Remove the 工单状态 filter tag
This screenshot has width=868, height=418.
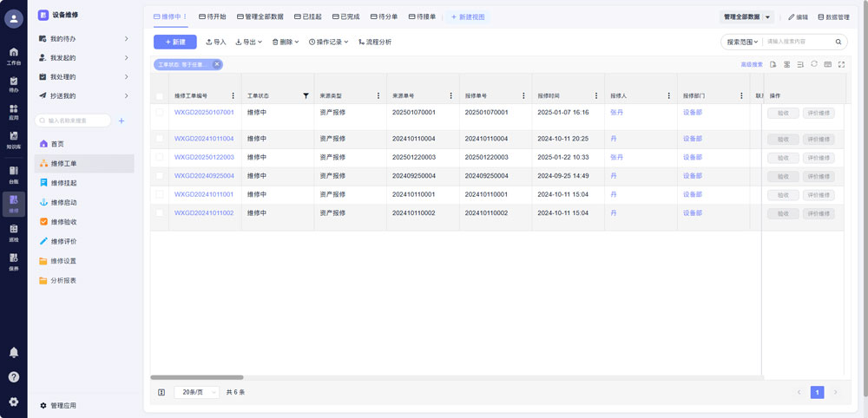[217, 64]
